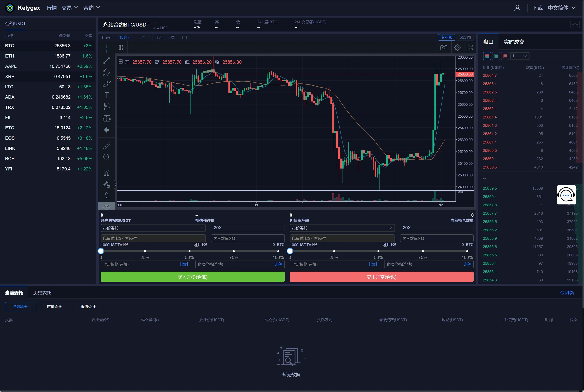Click the chart screenshot camera icon
The width and height of the screenshot is (584, 392).
pyautogui.click(x=443, y=47)
